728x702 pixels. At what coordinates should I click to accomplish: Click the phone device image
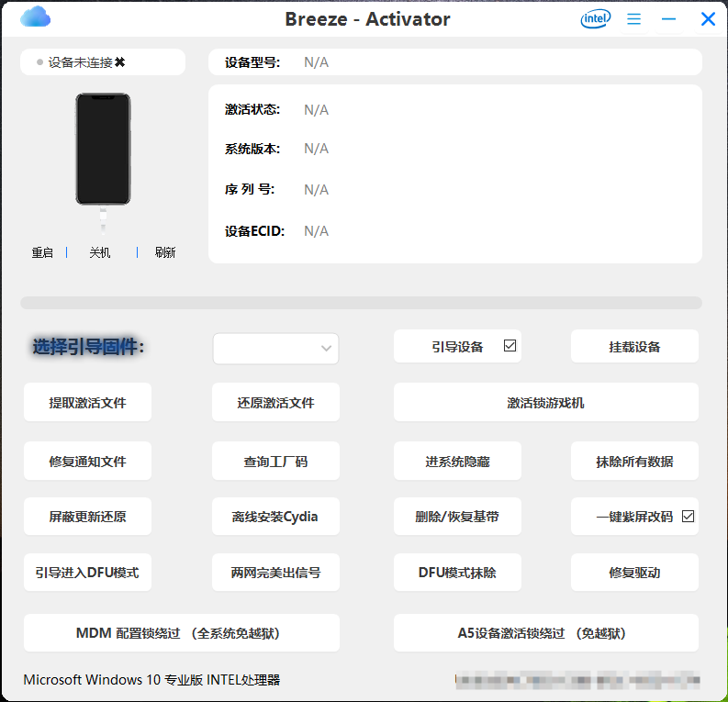103,149
